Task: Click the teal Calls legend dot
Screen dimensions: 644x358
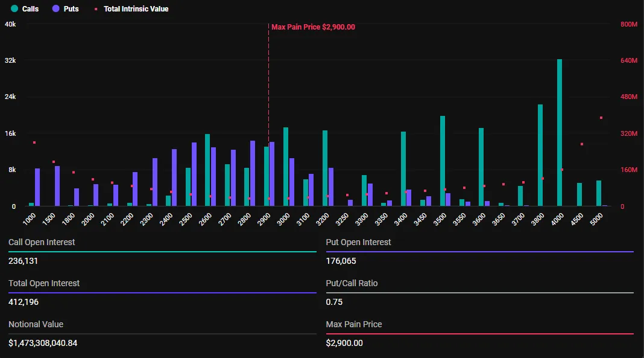Action: pos(14,8)
